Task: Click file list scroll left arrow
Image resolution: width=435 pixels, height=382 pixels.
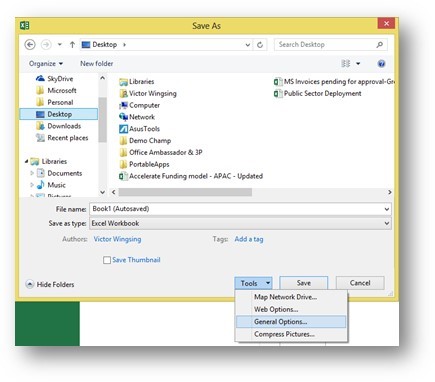Action: [114, 192]
